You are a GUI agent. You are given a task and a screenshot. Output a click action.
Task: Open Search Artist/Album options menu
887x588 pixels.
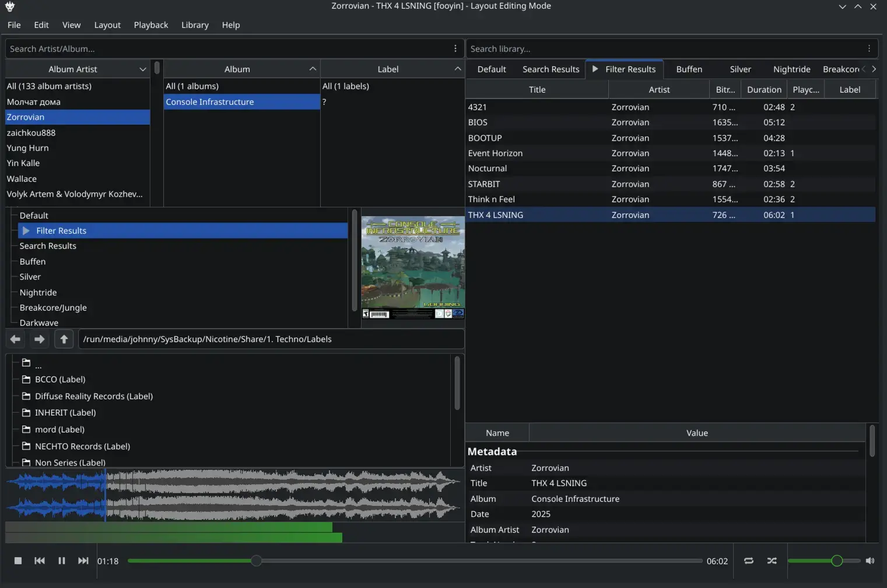pos(455,49)
